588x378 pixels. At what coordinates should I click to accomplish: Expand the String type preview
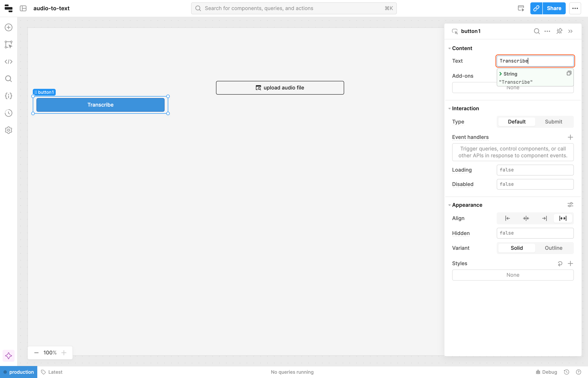(501, 74)
